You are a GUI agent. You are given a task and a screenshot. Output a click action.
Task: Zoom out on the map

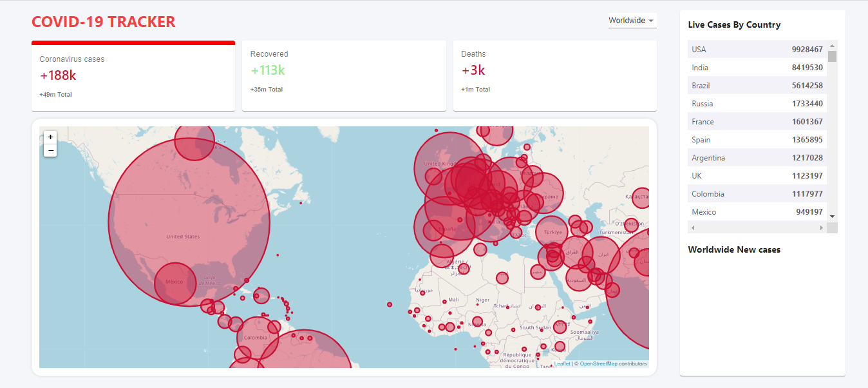[x=50, y=151]
